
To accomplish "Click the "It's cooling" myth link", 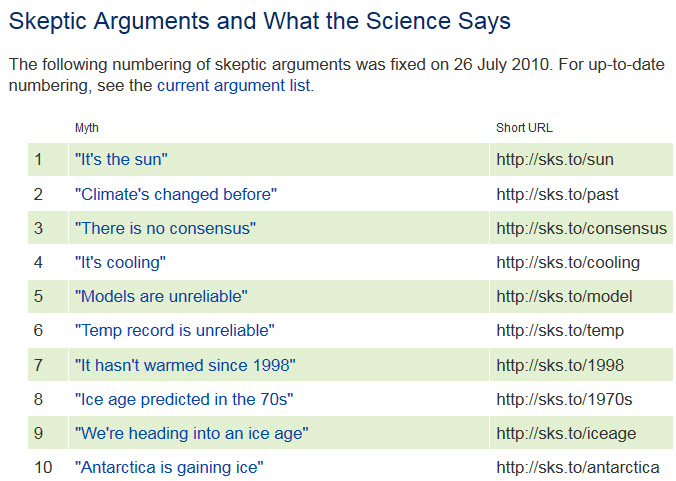I will (x=120, y=262).
